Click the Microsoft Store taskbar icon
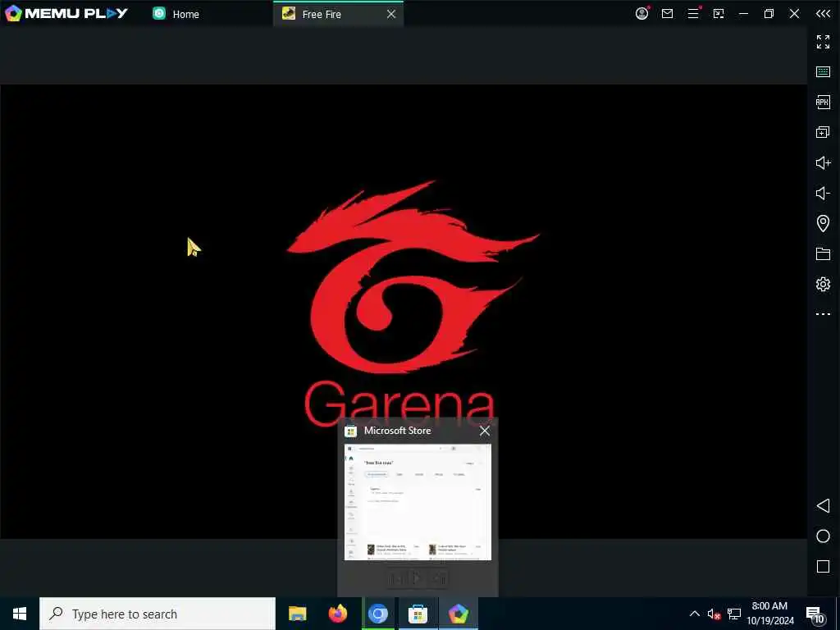The height and width of the screenshot is (630, 840). click(418, 614)
